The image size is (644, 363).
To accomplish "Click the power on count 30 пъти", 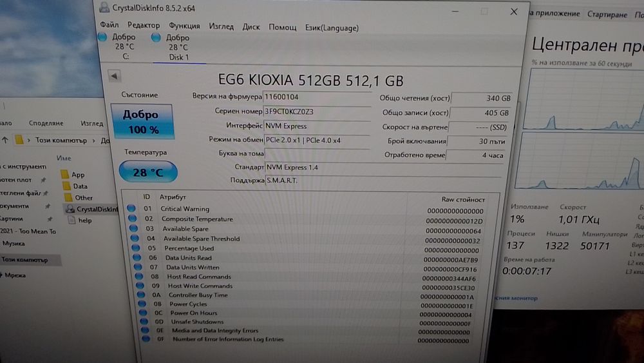I will [478, 141].
